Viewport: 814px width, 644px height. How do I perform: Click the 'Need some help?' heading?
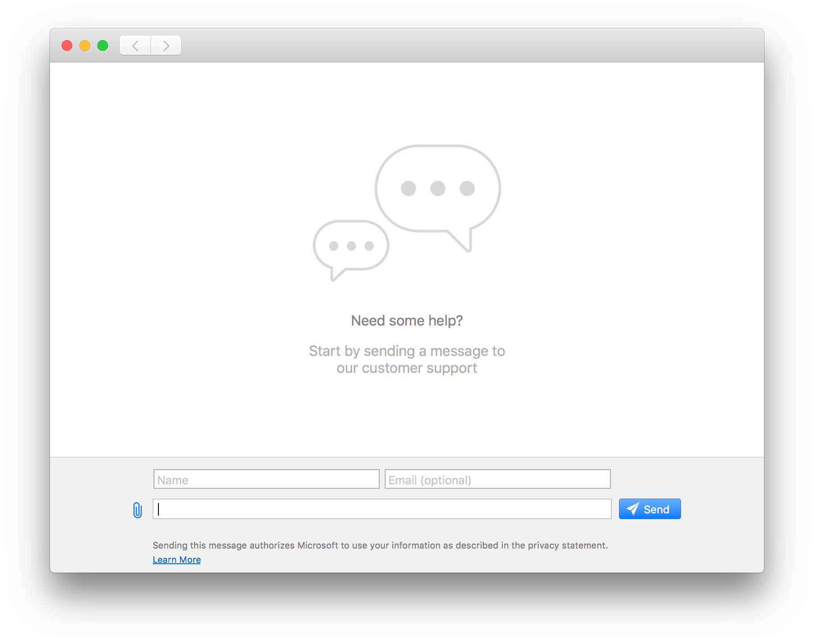tap(407, 320)
